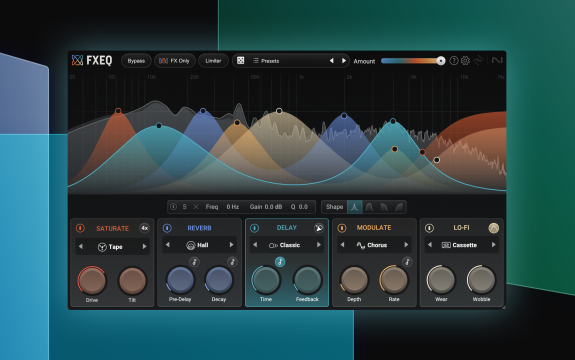The image size is (575, 360).
Task: Select previous Delay mode before Classic
Action: point(255,245)
